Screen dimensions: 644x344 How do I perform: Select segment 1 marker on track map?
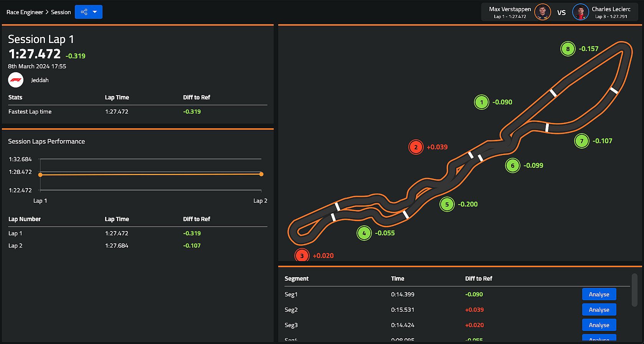pos(482,102)
